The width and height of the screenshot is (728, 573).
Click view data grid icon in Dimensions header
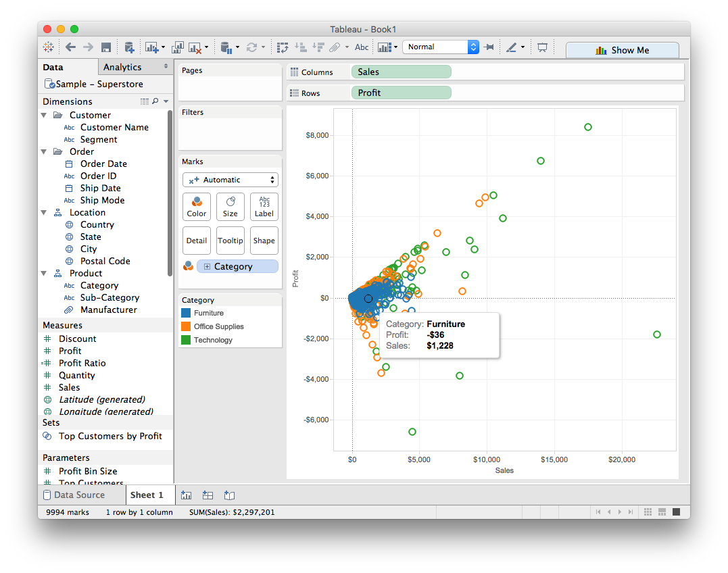(145, 101)
